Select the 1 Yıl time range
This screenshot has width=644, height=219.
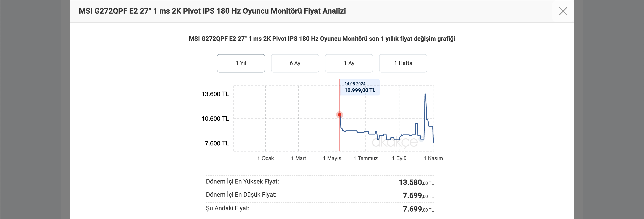click(241, 63)
